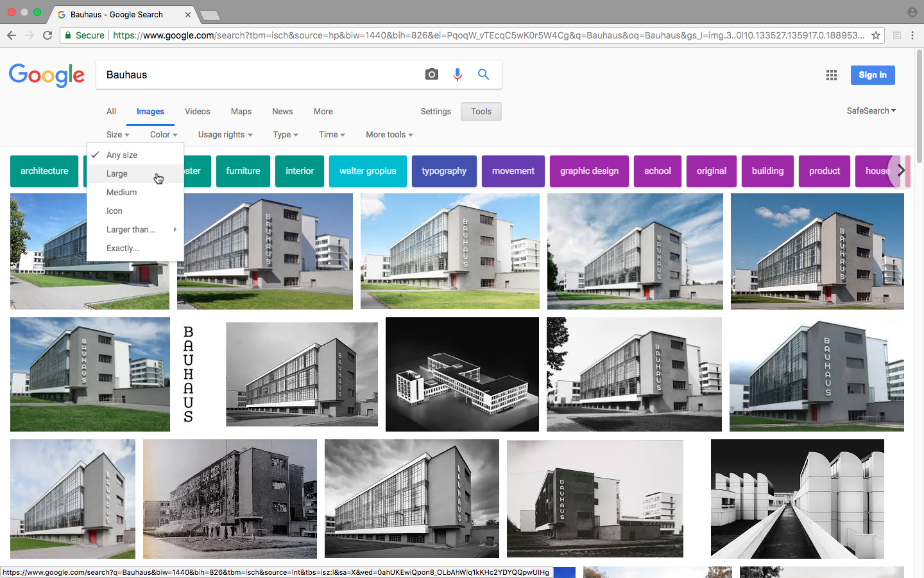924x578 pixels.
Task: Click the Sign in button
Action: (x=872, y=75)
